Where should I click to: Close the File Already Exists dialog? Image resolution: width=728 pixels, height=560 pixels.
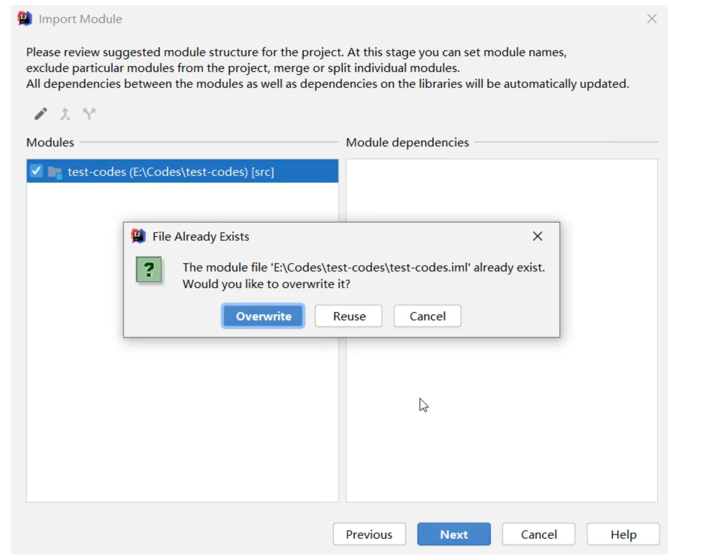point(537,236)
